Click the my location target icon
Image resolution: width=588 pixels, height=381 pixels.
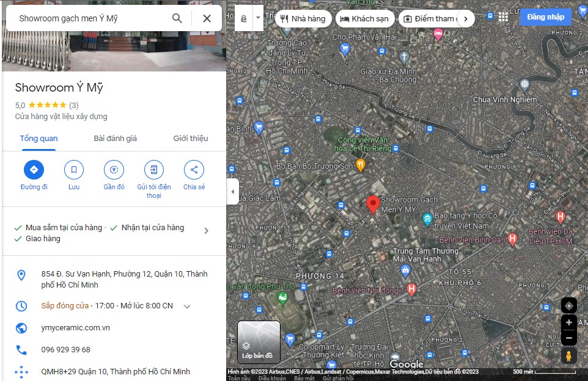pos(568,306)
